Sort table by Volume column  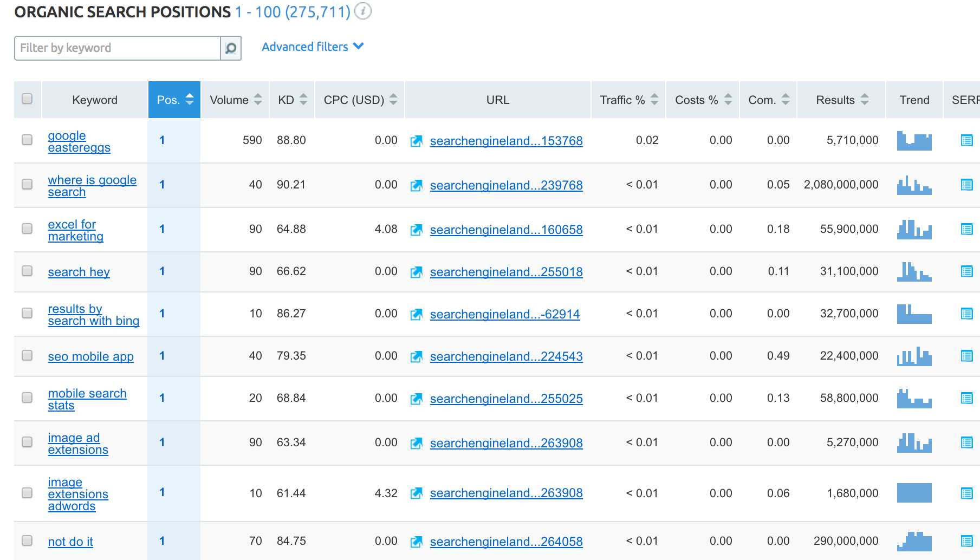click(x=236, y=100)
